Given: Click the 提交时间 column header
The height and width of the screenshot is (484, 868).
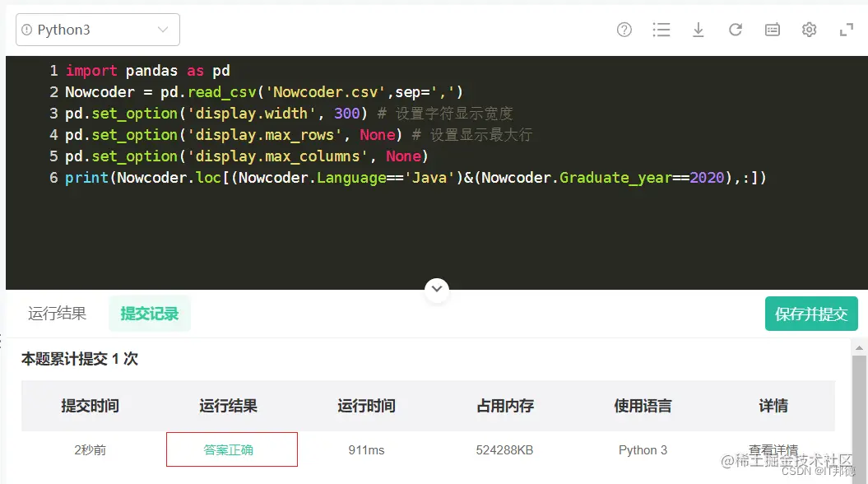Looking at the screenshot, I should point(91,406).
